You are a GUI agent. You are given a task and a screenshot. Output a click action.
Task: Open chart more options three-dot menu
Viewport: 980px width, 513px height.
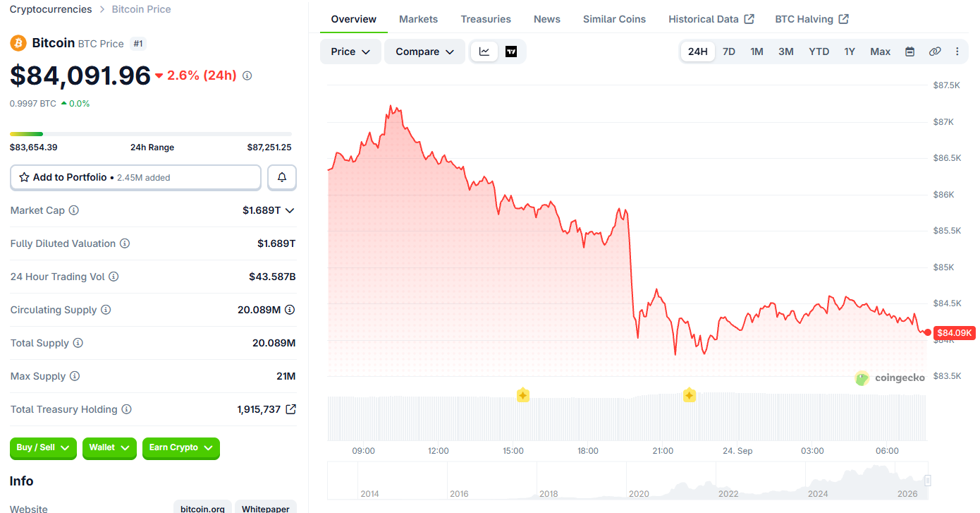(957, 52)
